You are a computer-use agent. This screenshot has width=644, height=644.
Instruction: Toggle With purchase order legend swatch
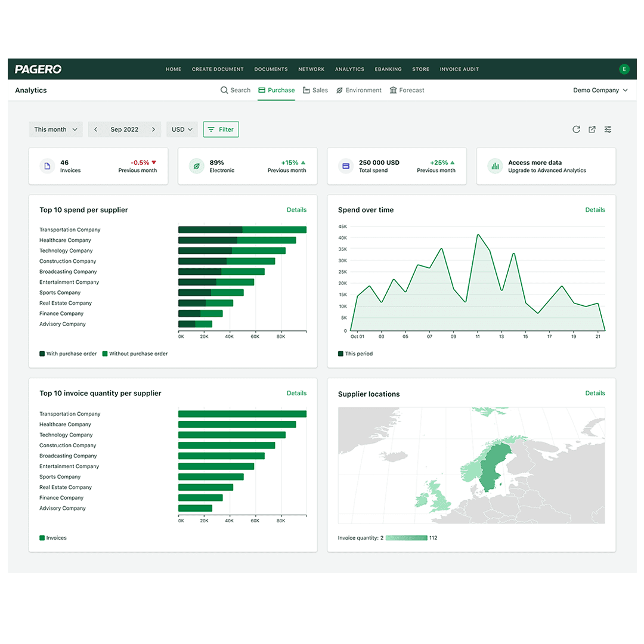point(42,354)
